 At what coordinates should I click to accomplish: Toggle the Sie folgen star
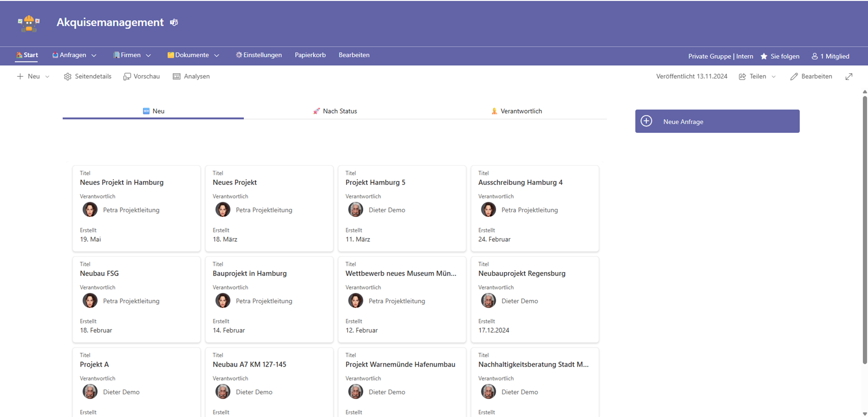tap(764, 56)
